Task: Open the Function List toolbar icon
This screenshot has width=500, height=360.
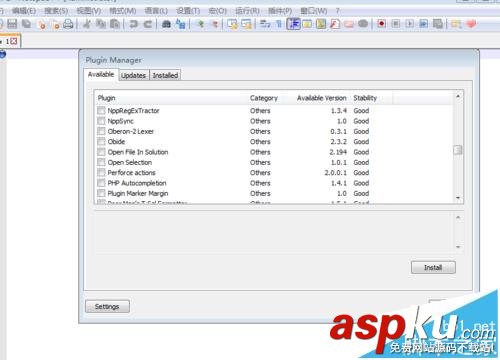Action: (x=335, y=24)
